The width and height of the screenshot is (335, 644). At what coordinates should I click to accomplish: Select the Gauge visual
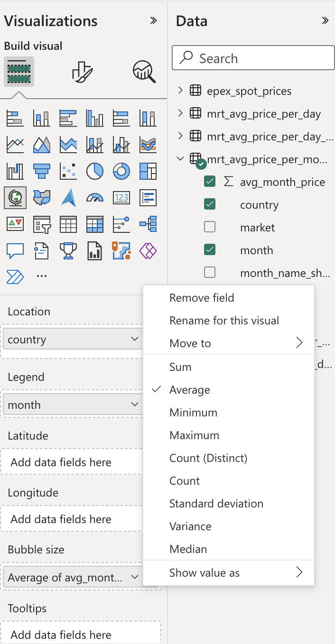94,198
